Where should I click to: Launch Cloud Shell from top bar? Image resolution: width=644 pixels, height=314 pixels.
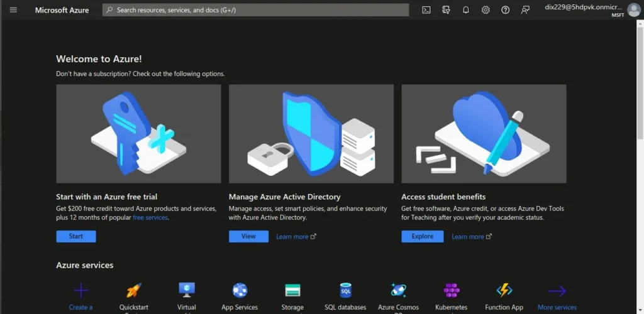(426, 10)
